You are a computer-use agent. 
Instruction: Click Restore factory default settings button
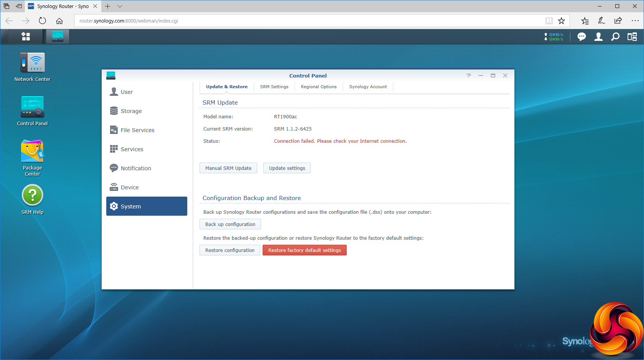[x=305, y=250]
